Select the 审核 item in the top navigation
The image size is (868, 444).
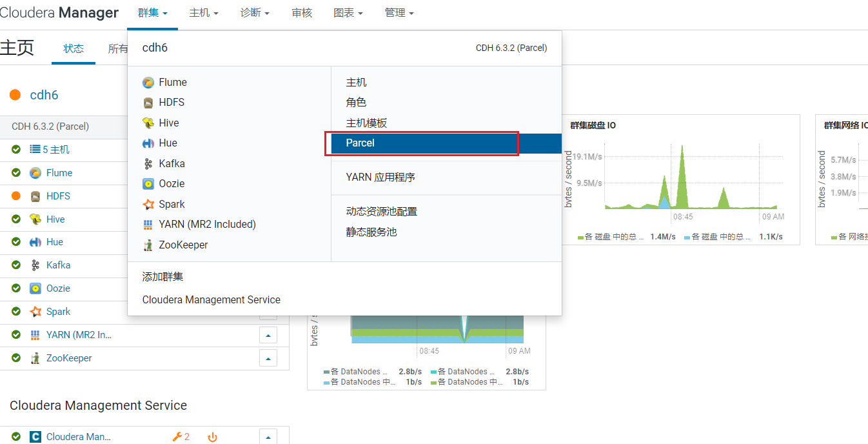302,13
